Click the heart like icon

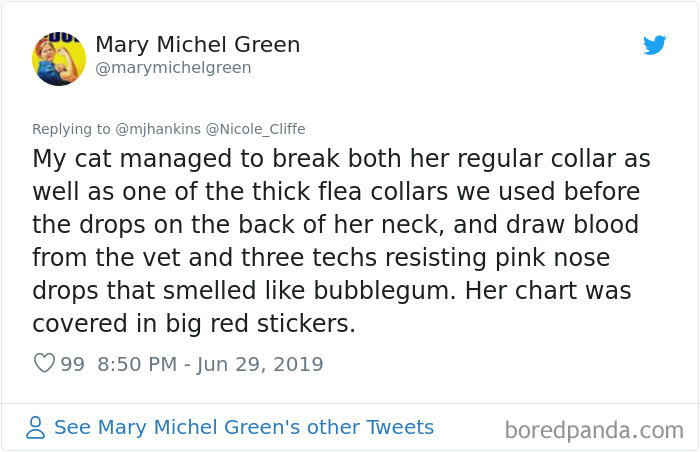point(44,363)
